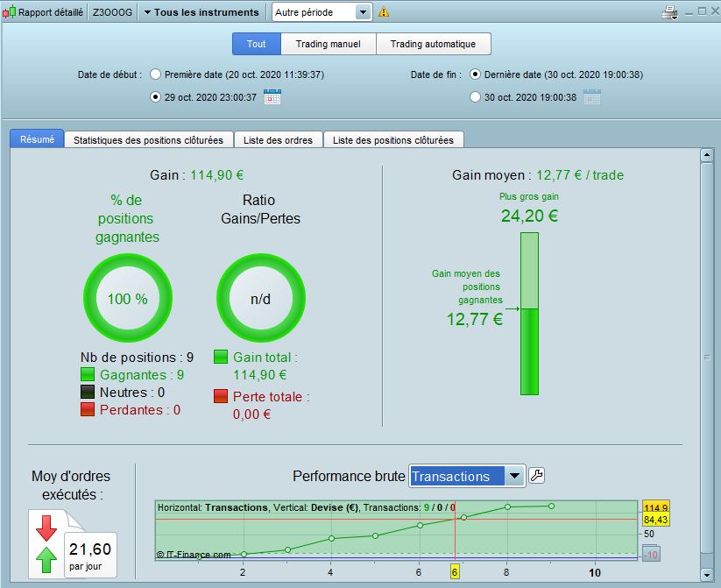Click the red down arrow orders icon
721x588 pixels.
(x=46, y=528)
